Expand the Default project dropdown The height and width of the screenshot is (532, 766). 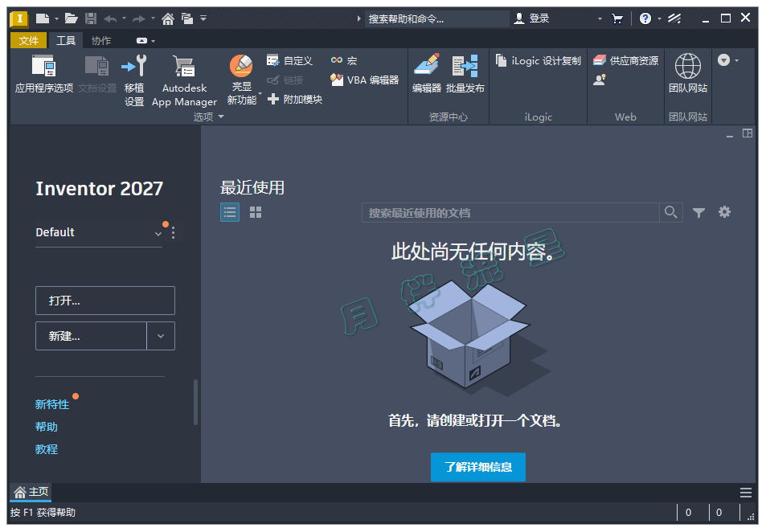click(158, 233)
